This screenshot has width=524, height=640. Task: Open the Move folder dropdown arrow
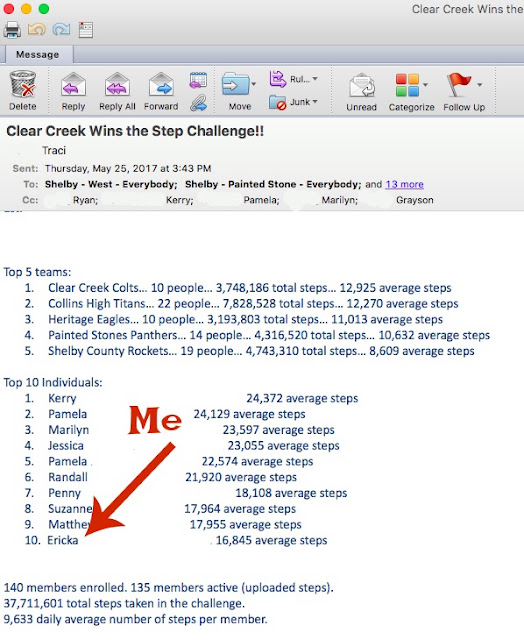(254, 84)
